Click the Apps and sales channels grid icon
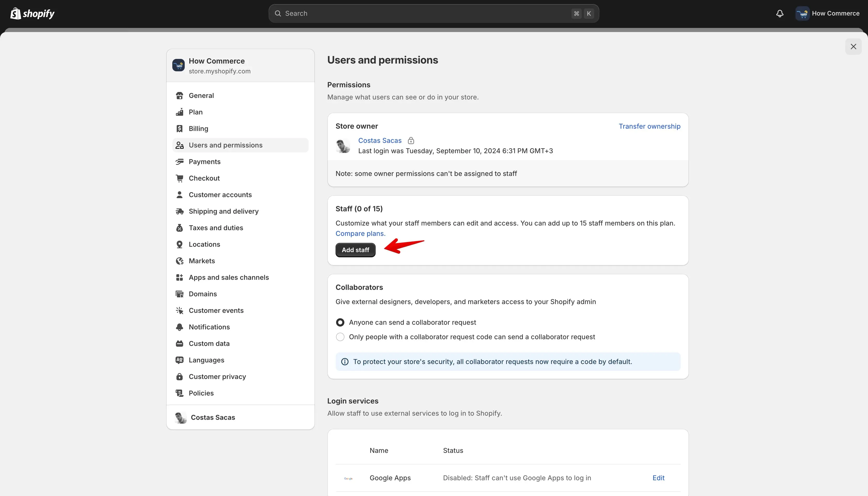868x496 pixels. [180, 277]
